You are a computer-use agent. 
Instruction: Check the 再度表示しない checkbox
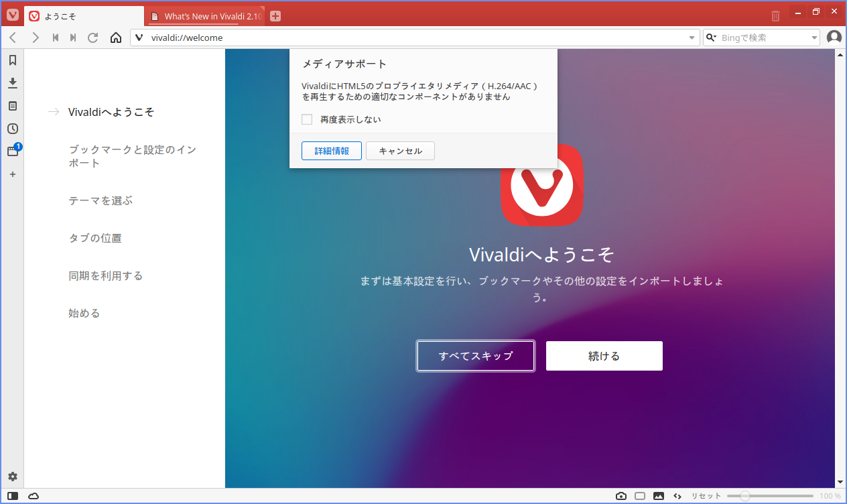(307, 119)
